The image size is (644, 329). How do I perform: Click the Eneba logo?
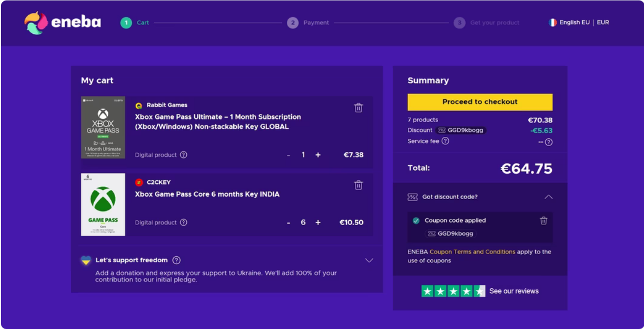click(x=63, y=23)
